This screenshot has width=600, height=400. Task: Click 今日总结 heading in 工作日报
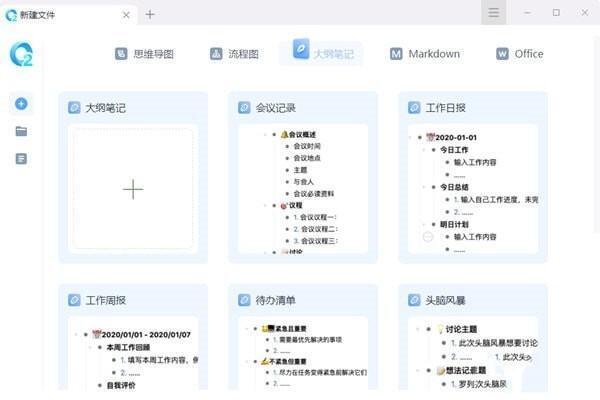coord(454,187)
